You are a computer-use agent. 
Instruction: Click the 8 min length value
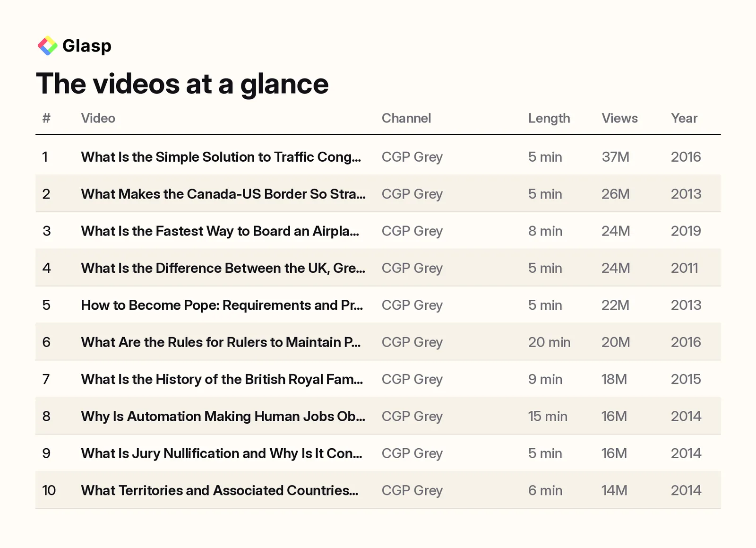click(x=545, y=231)
